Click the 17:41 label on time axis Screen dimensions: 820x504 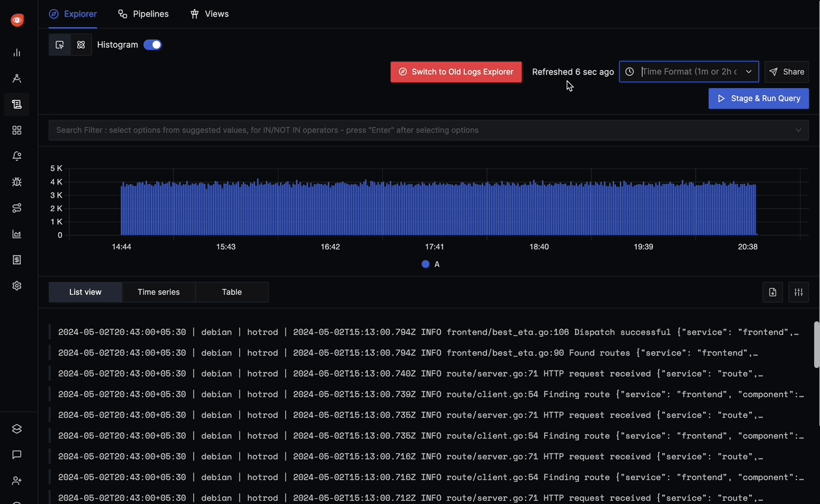pyautogui.click(x=435, y=247)
